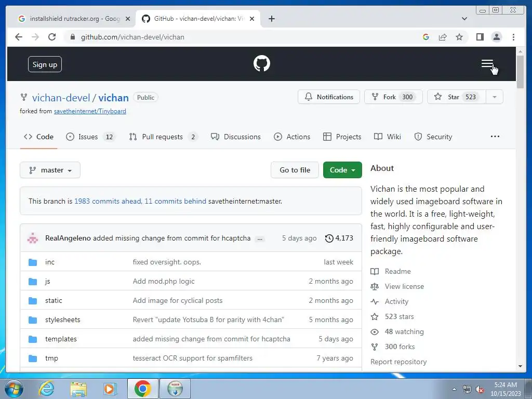The height and width of the screenshot is (399, 532).
Task: Open Projects tab
Action: (342, 137)
